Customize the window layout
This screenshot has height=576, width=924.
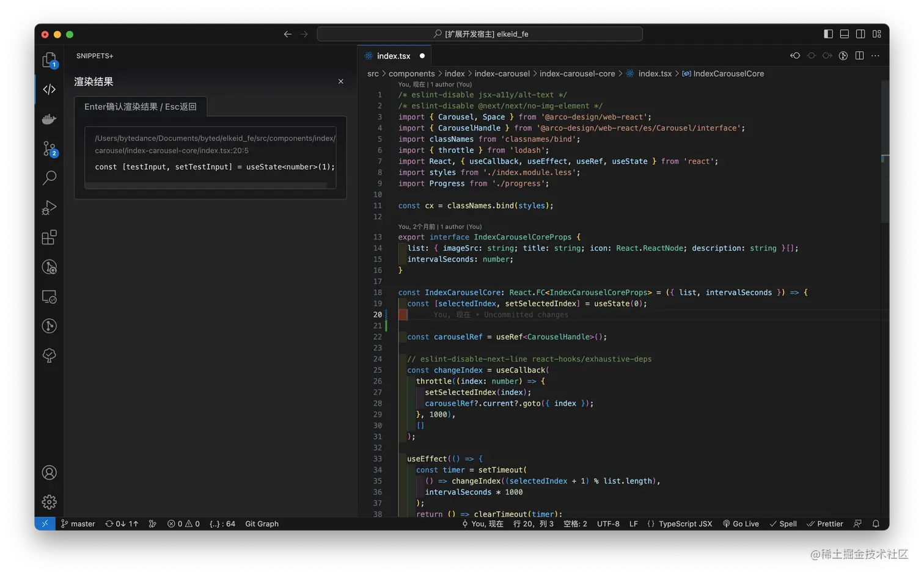[877, 34]
